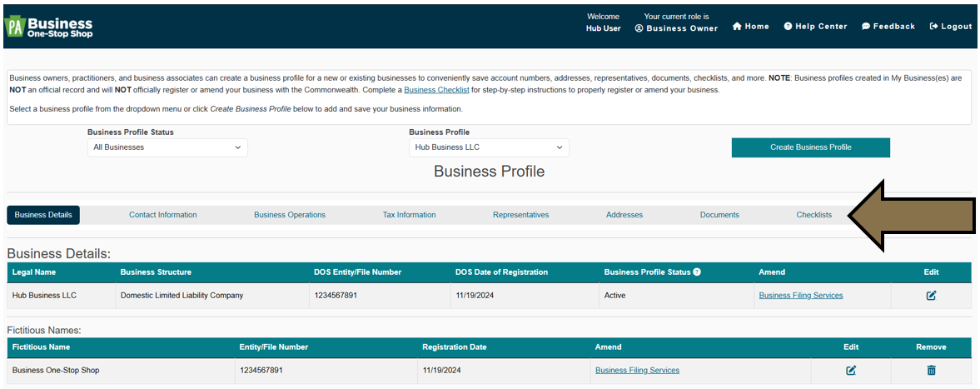This screenshot has width=980, height=389.
Task: Click the Help Center text in header
Action: click(821, 27)
